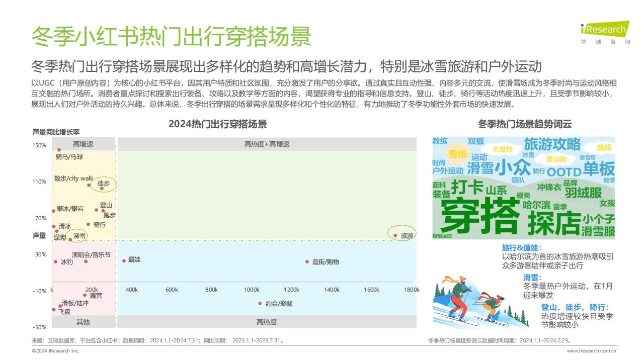The image size is (644, 362).
Task: Click the ©2024 iResearch Inc. footer
Action: [55, 350]
